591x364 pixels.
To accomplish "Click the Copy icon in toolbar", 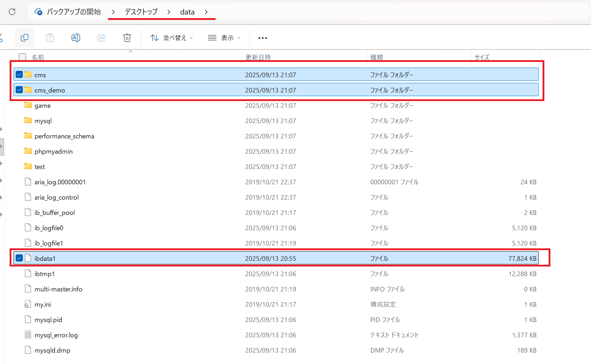I will 25,38.
